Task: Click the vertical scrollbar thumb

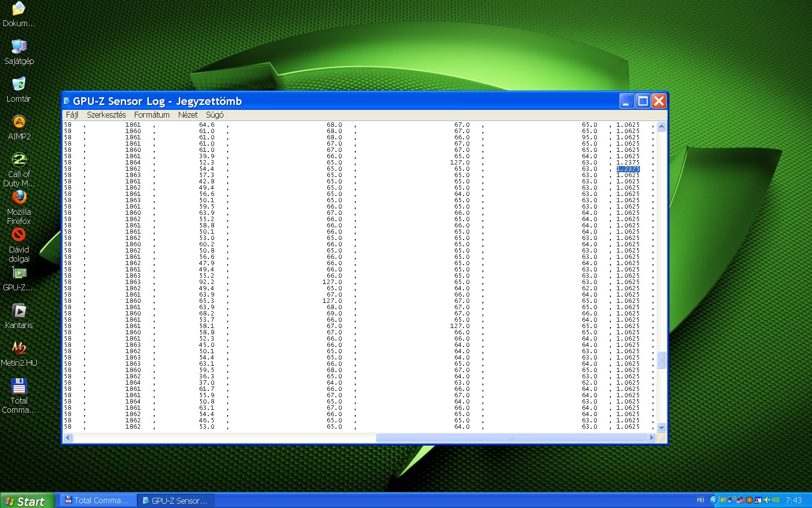Action: pyautogui.click(x=662, y=360)
